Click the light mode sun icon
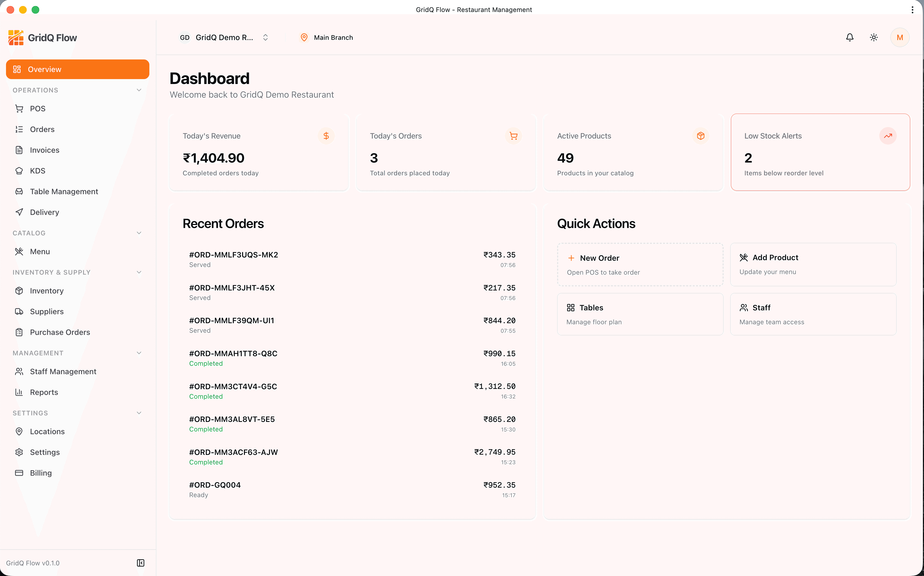The height and width of the screenshot is (576, 924). click(874, 37)
